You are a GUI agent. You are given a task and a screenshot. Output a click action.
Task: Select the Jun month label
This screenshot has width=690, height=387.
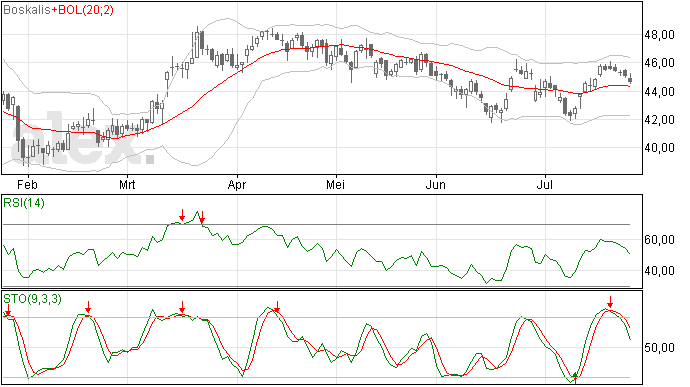pyautogui.click(x=436, y=184)
